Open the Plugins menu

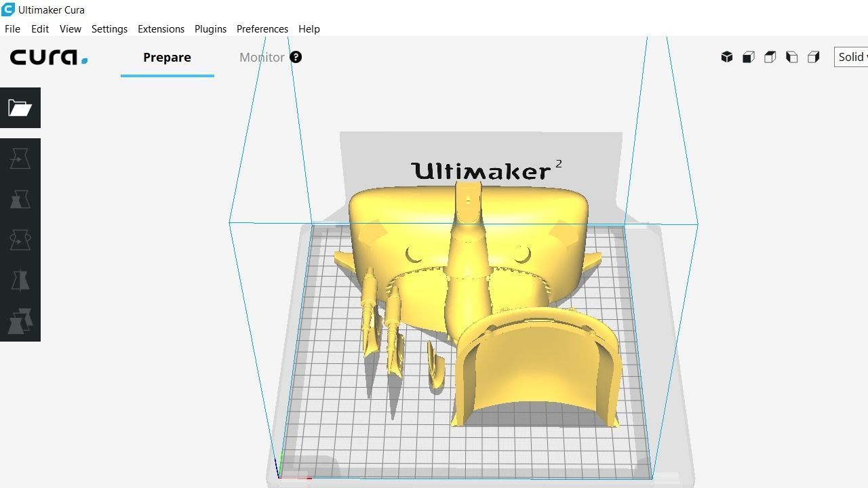(210, 28)
